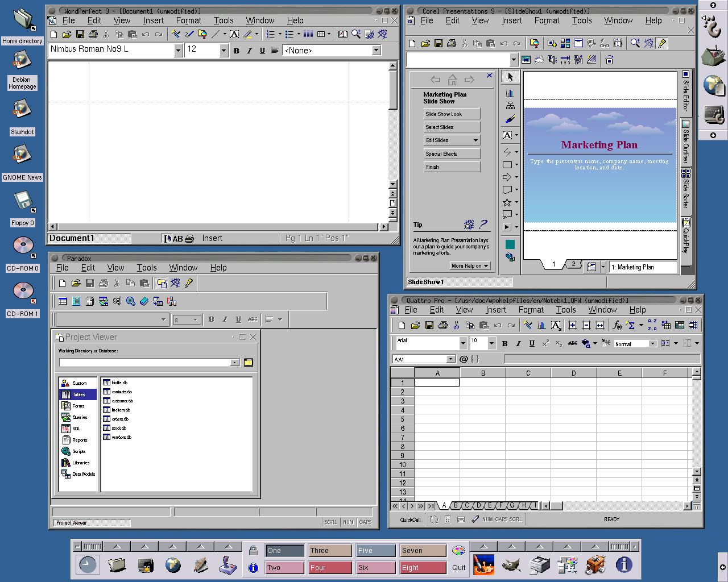Click the Quattro Pro A..Z sort icon
The image size is (728, 582).
pyautogui.click(x=652, y=326)
